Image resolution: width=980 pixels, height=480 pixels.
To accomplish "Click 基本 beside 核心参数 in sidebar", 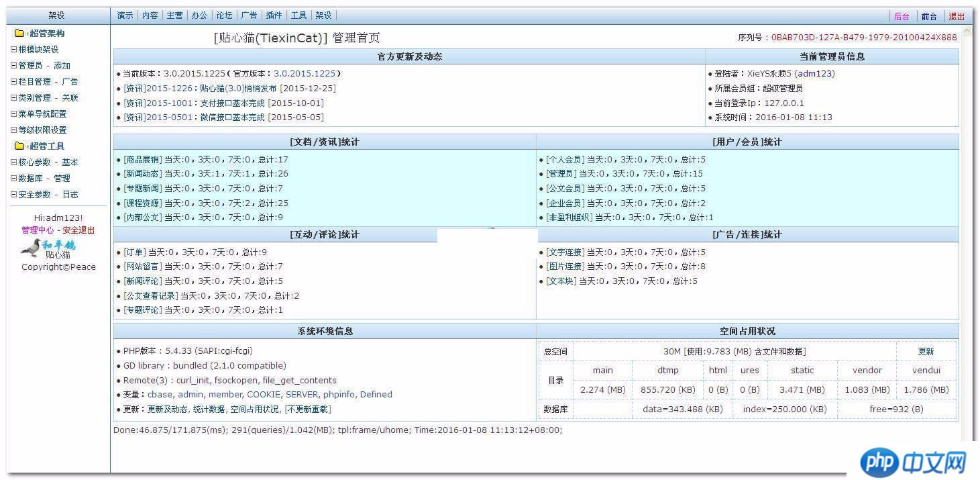I will point(70,162).
